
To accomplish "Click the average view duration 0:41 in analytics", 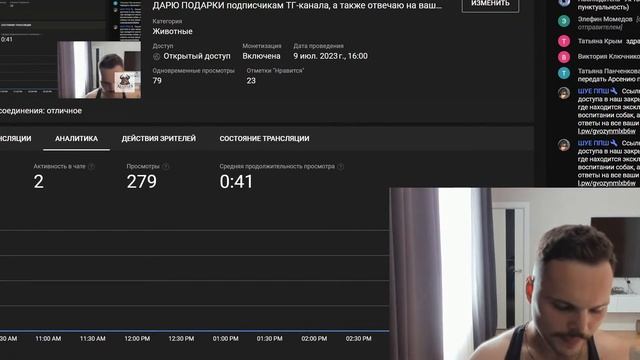I will pyautogui.click(x=236, y=182).
